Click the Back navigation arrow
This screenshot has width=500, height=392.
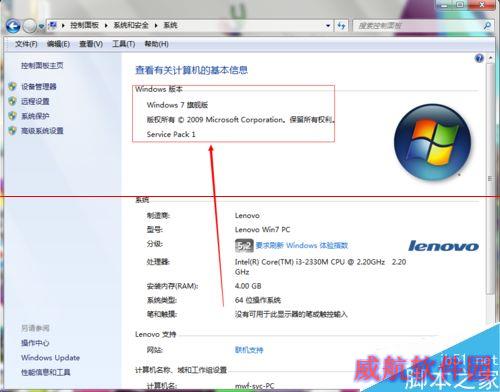[13, 26]
